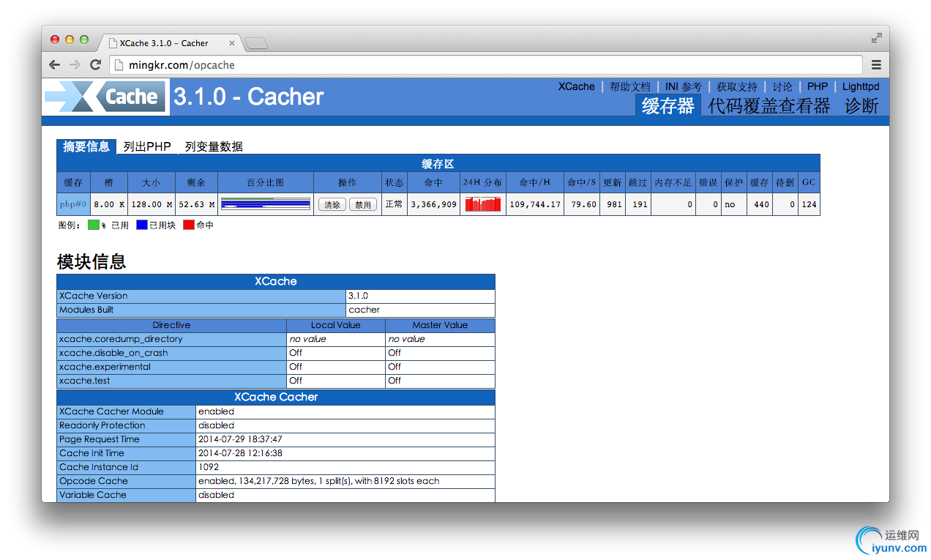The image size is (931, 560).
Task: Switch to the 缓存器 section
Action: 668,105
